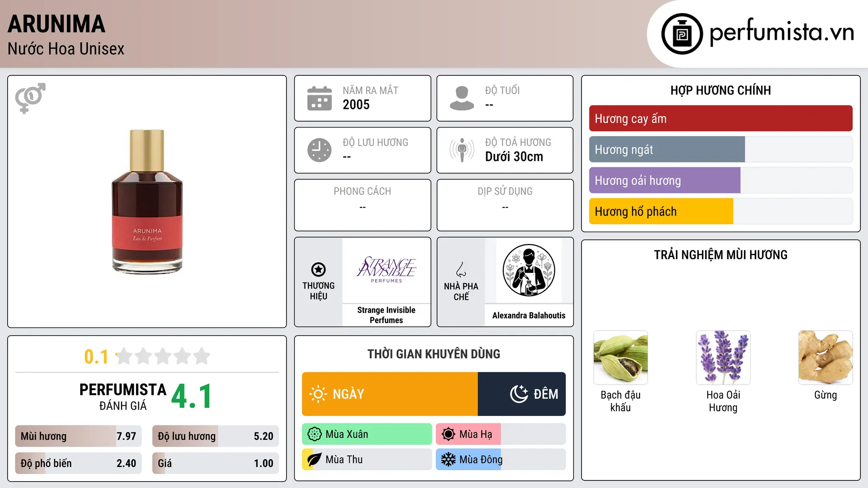Click the THỜI GIAN KHUYÊN DÙNG heading
This screenshot has width=868, height=488.
(x=434, y=354)
